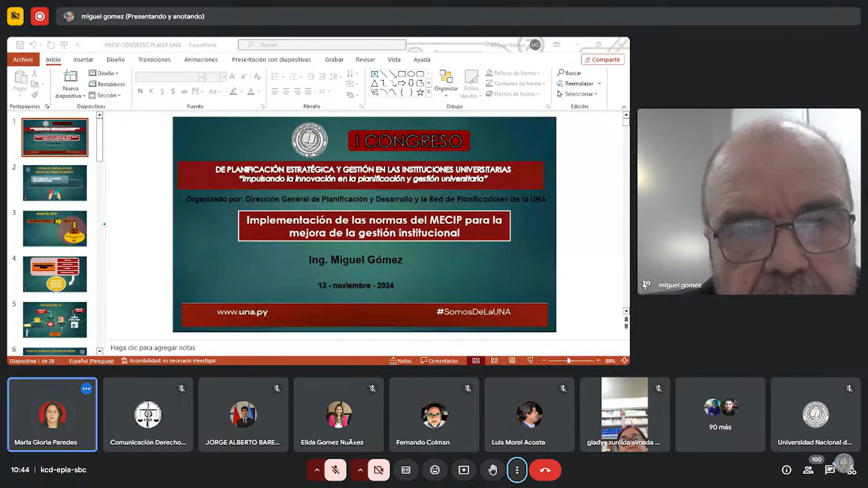Viewport: 868px width, 488px height.
Task: Align text left in Párrafo group
Action: [x=275, y=91]
